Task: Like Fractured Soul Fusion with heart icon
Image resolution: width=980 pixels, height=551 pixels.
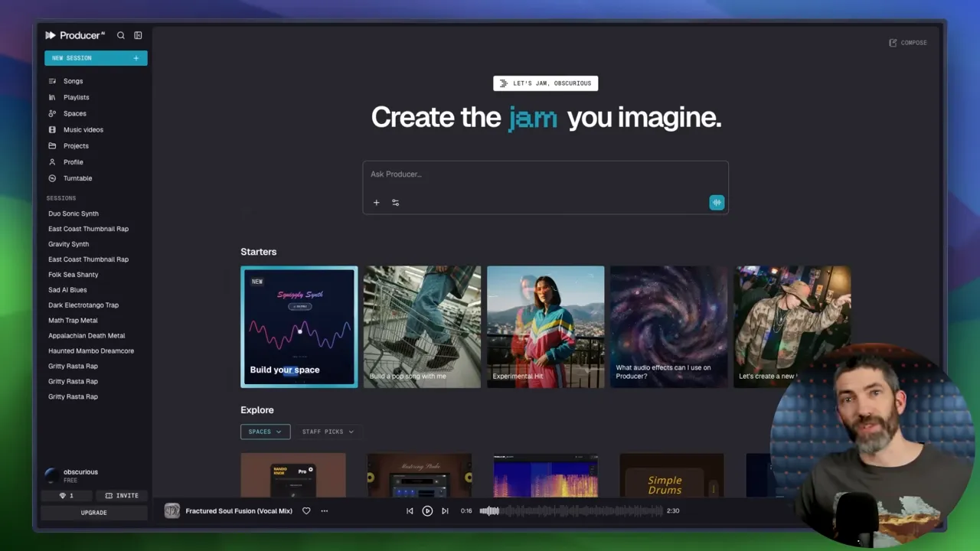Action: click(x=306, y=510)
